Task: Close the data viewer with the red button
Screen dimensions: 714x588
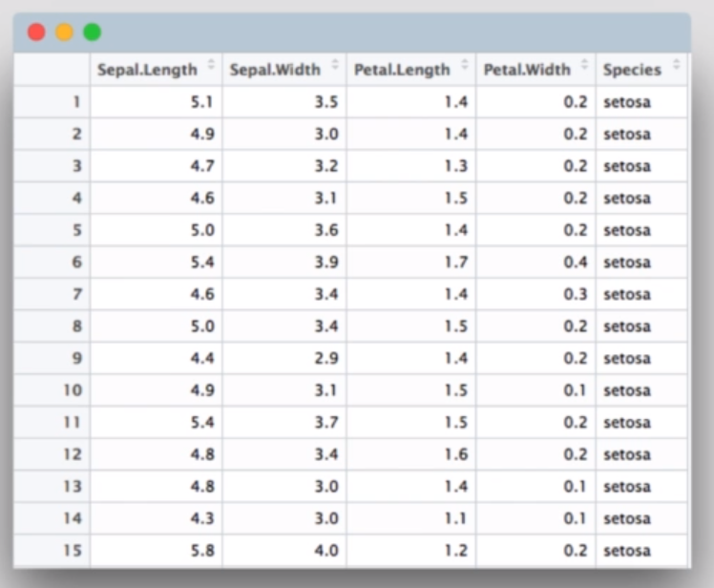Action: pos(36,32)
